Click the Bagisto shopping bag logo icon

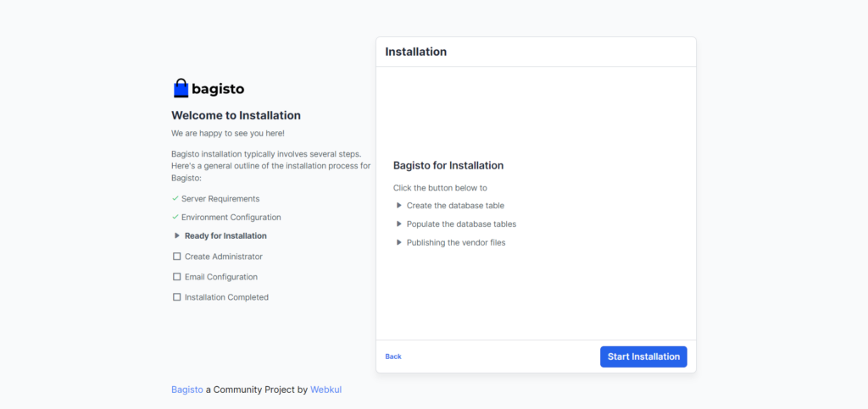point(181,88)
